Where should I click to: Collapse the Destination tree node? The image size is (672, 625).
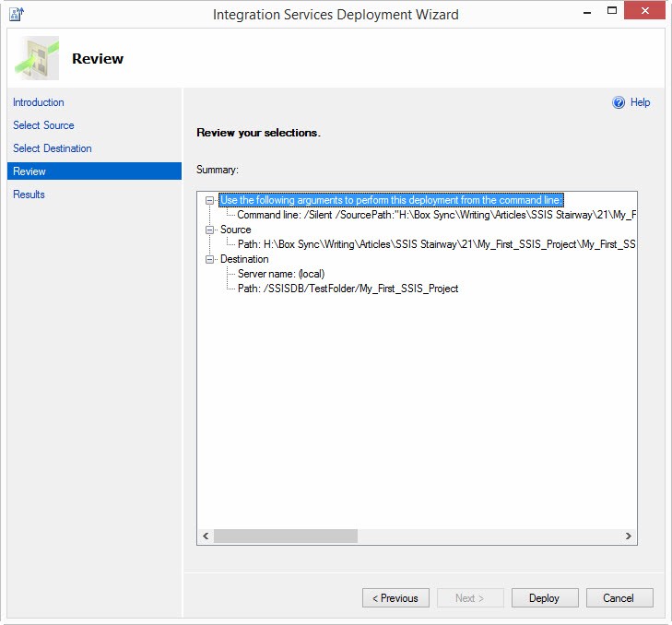tap(210, 259)
